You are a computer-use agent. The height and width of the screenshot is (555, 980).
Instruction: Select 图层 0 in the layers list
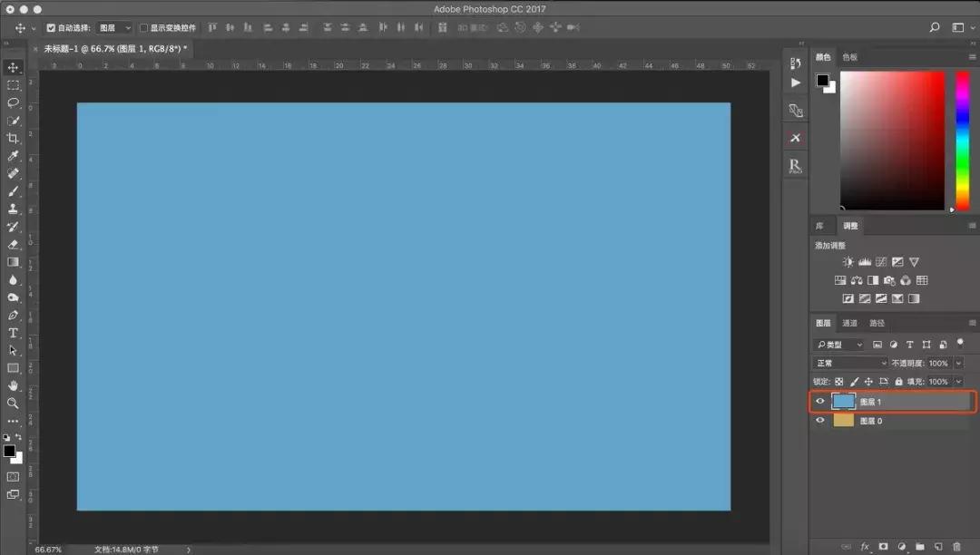point(898,421)
